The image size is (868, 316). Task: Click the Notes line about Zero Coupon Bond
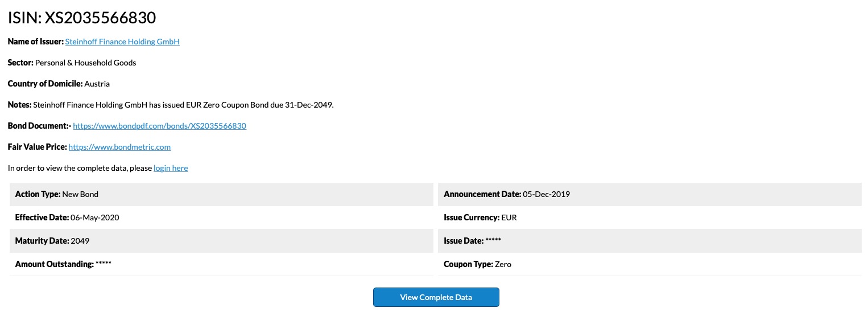171,105
